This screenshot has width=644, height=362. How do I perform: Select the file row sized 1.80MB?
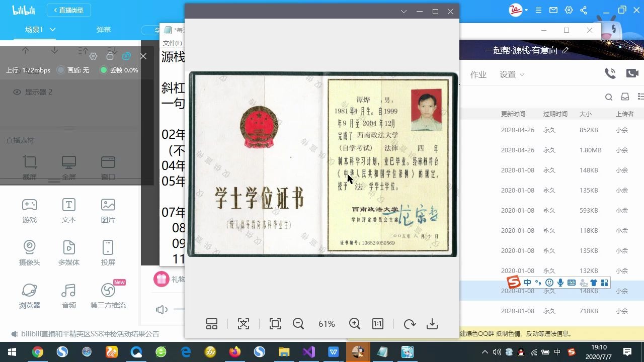[x=552, y=150]
